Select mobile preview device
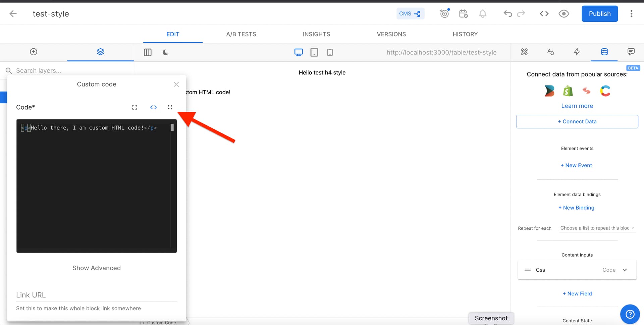Image resolution: width=644 pixels, height=325 pixels. (330, 52)
